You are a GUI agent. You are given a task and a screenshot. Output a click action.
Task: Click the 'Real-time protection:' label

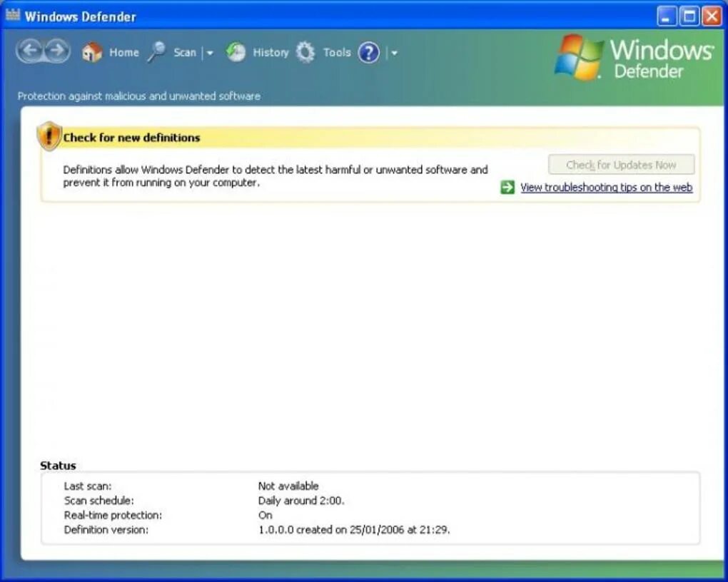click(113, 515)
